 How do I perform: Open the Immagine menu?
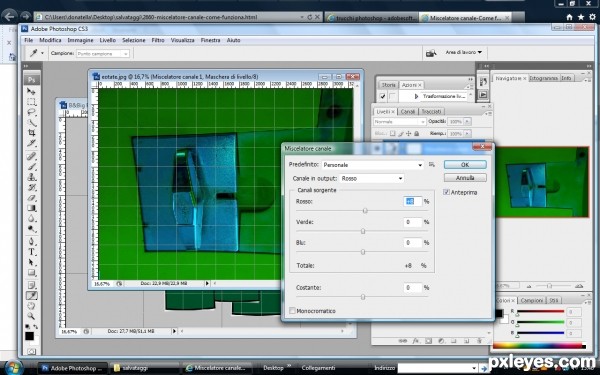click(x=80, y=40)
